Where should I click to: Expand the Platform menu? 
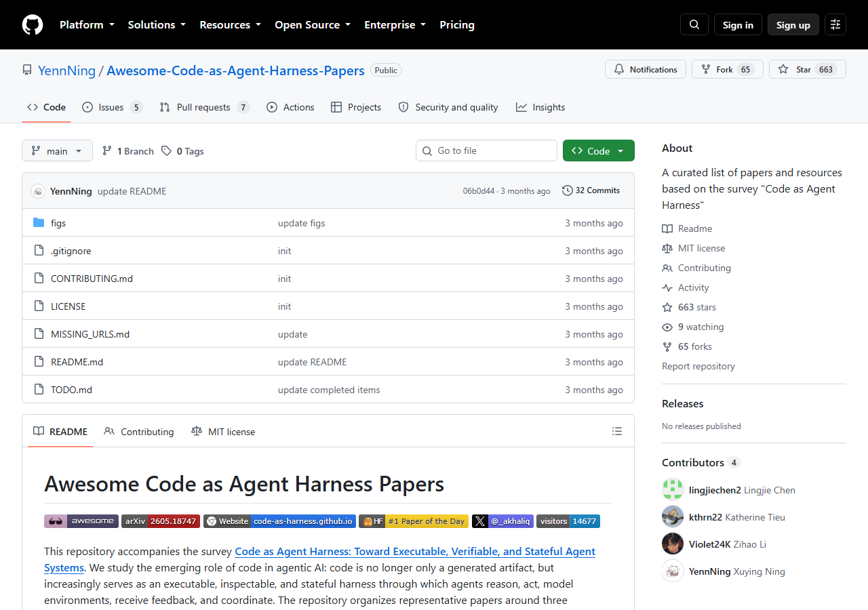pyautogui.click(x=87, y=24)
